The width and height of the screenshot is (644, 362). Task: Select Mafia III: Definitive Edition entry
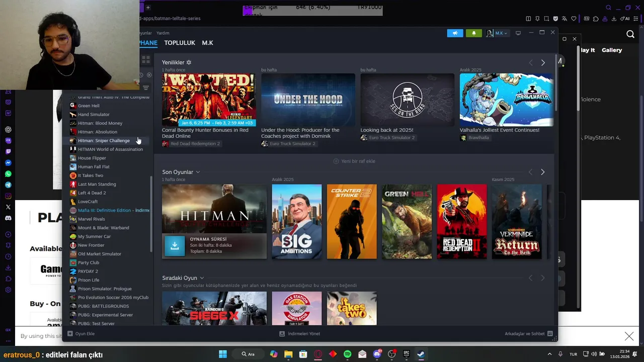point(109,210)
